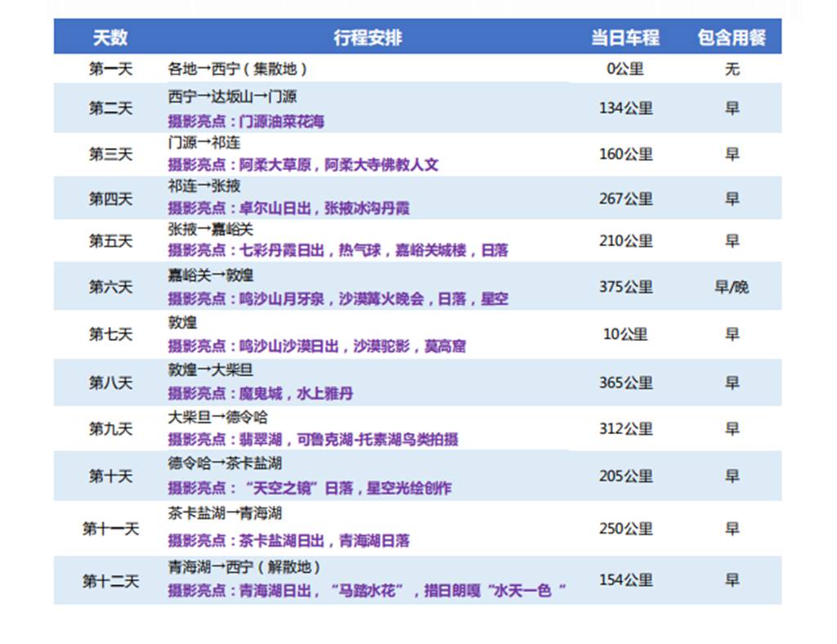Image resolution: width=837 pixels, height=644 pixels.
Task: Select the 包含用餐 column header
Action: coord(732,38)
